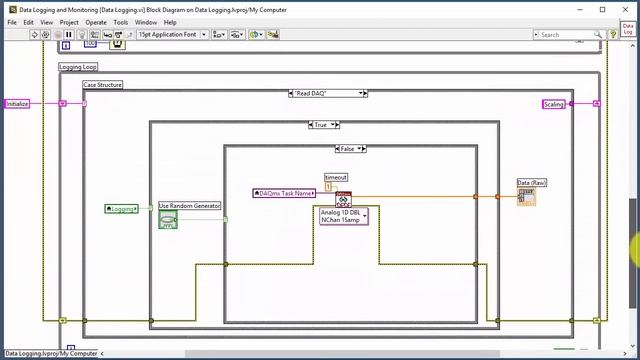Select the Scaling enum constant
The height and width of the screenshot is (360, 640).
point(553,104)
